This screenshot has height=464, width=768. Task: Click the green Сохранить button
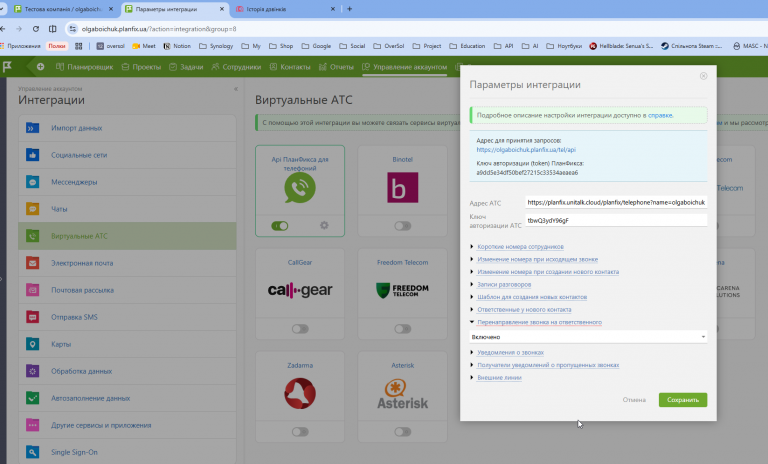pyautogui.click(x=683, y=400)
